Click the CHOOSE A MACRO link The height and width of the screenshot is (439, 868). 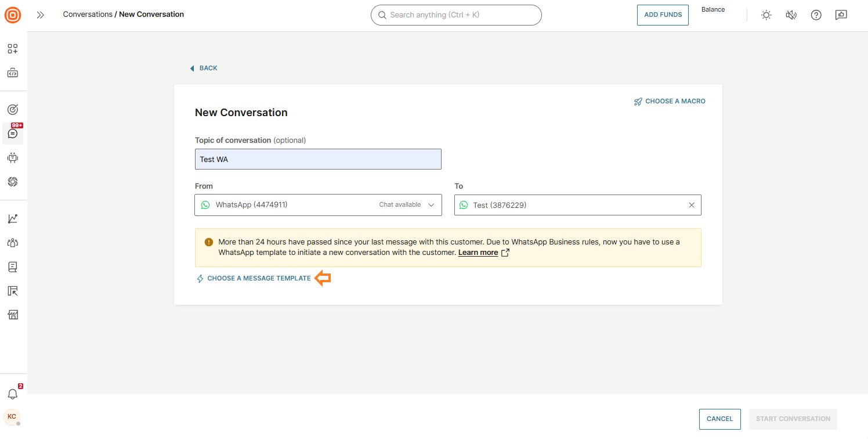coord(675,101)
